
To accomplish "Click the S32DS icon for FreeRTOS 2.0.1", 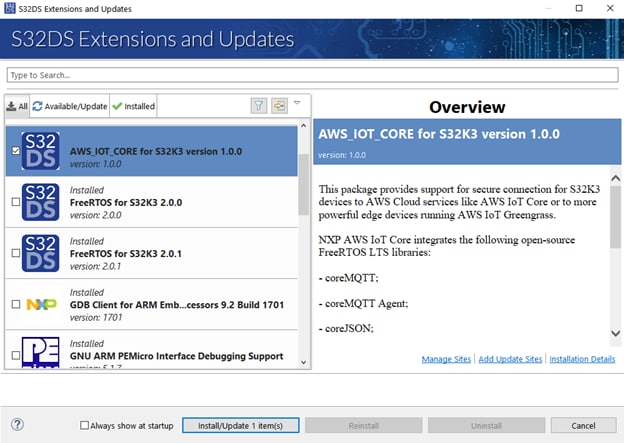I will point(41,253).
